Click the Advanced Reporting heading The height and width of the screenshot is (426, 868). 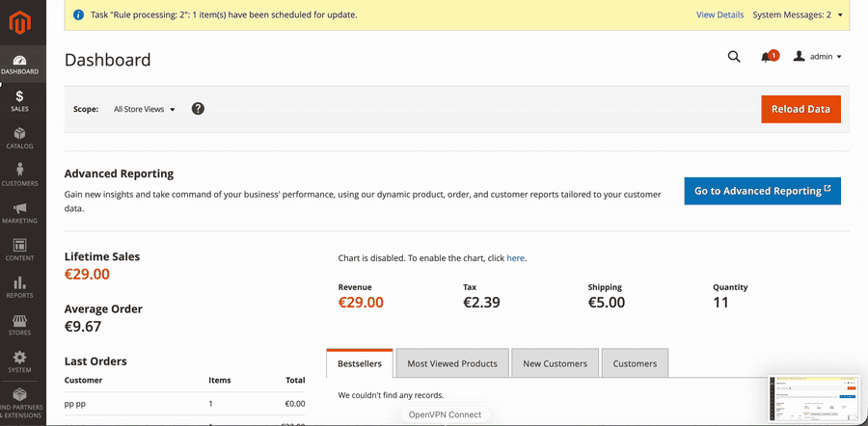[119, 173]
